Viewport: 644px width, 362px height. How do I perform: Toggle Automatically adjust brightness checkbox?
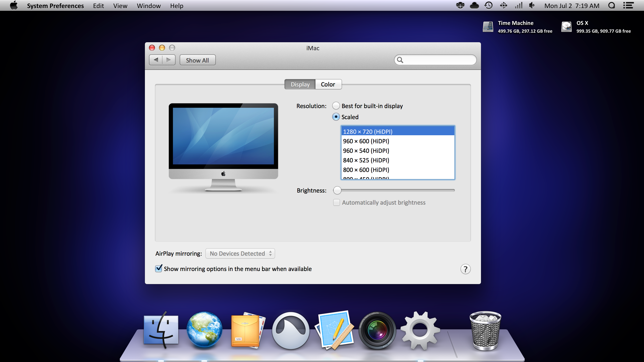337,202
